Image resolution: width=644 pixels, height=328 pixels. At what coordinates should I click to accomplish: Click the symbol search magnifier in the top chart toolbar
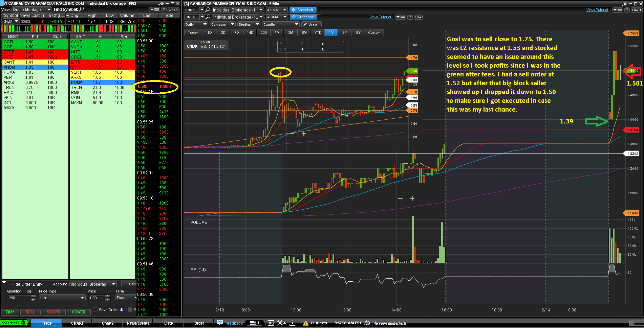pyautogui.click(x=208, y=10)
